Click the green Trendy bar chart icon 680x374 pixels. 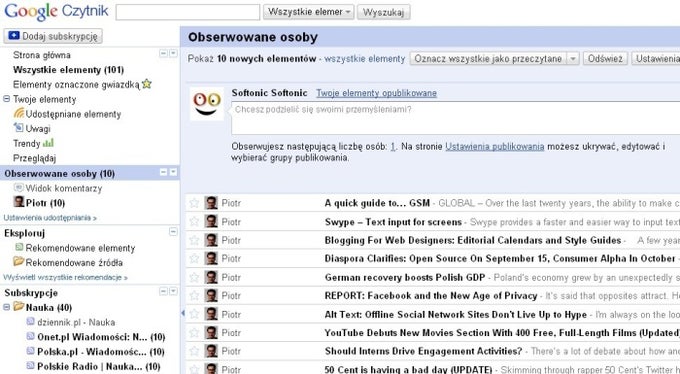click(x=49, y=142)
